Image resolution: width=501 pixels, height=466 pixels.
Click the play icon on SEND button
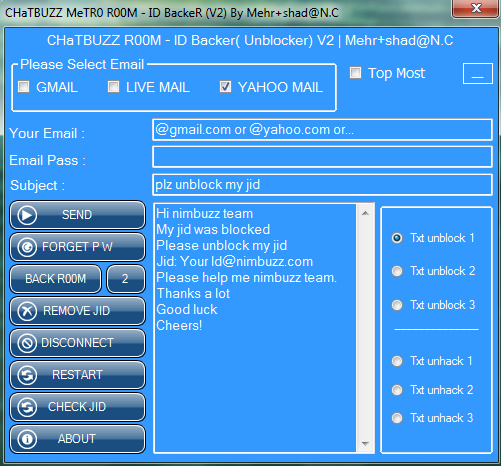(x=27, y=215)
